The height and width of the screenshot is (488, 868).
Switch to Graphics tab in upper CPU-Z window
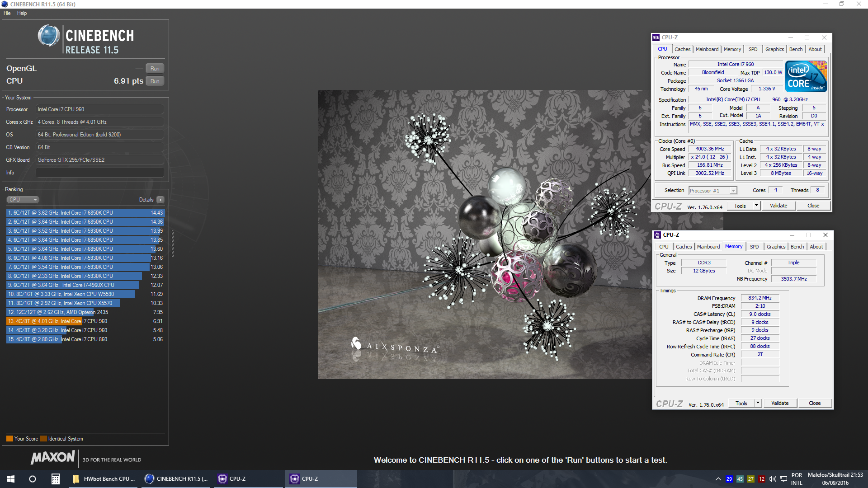coord(774,49)
